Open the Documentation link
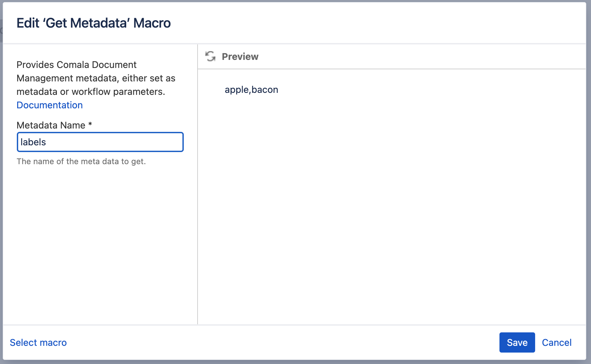This screenshot has width=591, height=364. pyautogui.click(x=49, y=105)
